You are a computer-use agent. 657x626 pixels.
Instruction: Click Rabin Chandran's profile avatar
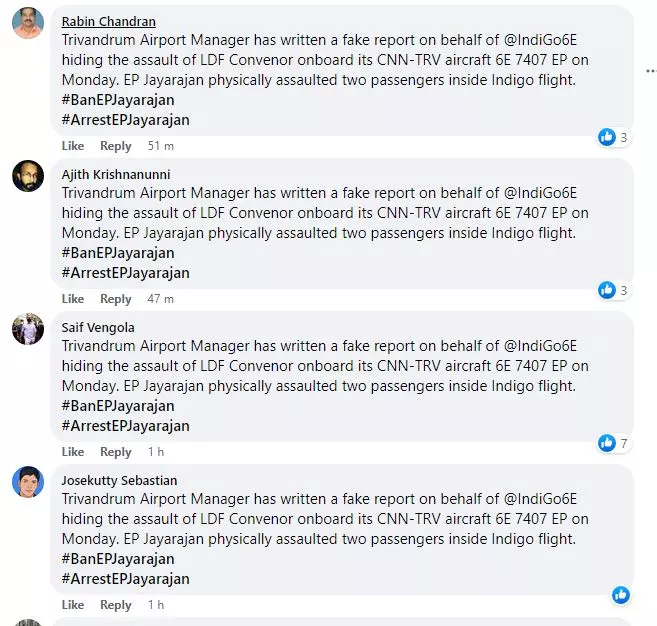(27, 22)
